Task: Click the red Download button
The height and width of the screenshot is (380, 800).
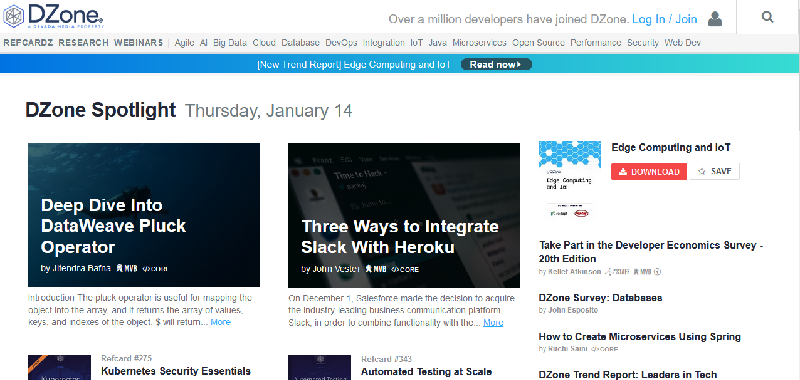Action: [x=649, y=171]
